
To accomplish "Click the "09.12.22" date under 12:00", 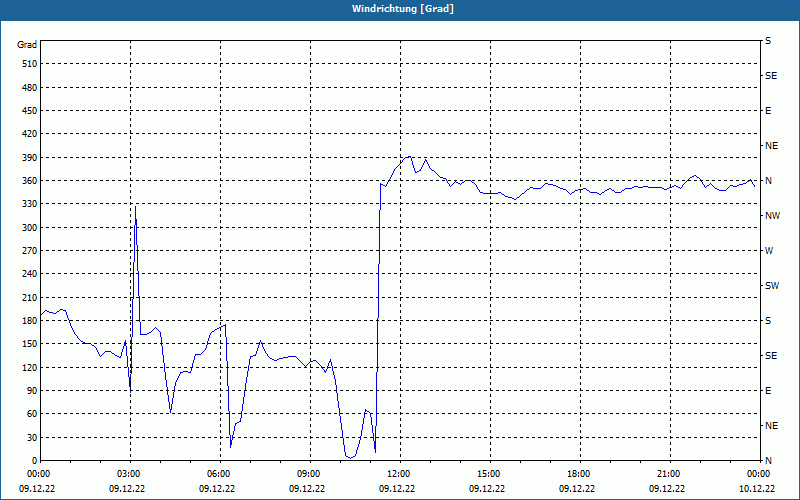I will click(x=397, y=489).
